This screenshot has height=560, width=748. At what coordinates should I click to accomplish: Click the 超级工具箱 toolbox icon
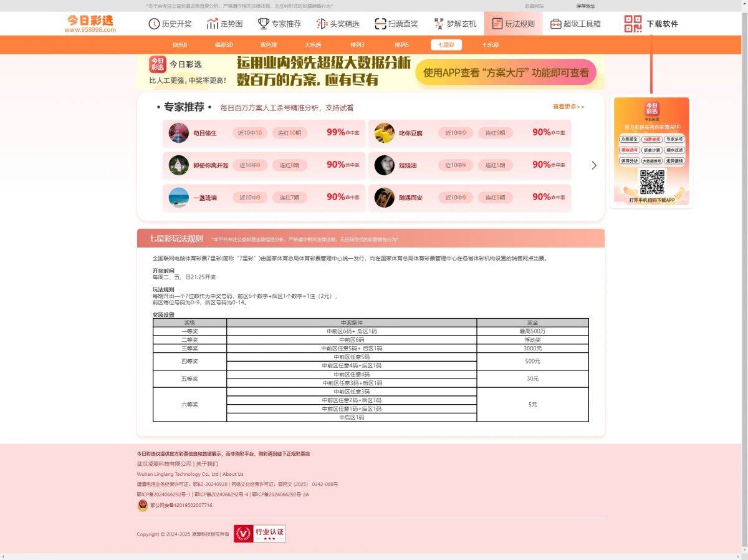pyautogui.click(x=556, y=24)
